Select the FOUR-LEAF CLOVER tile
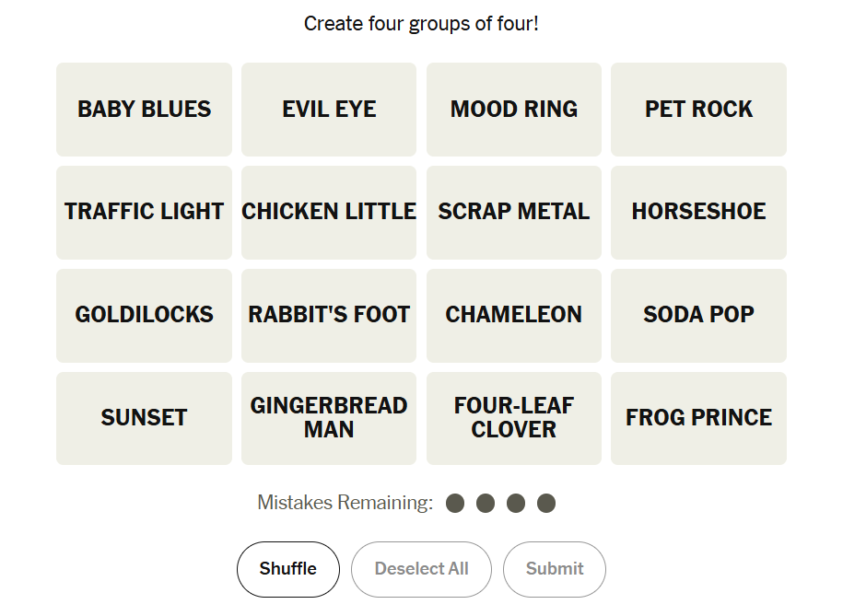The image size is (843, 616). [x=513, y=418]
